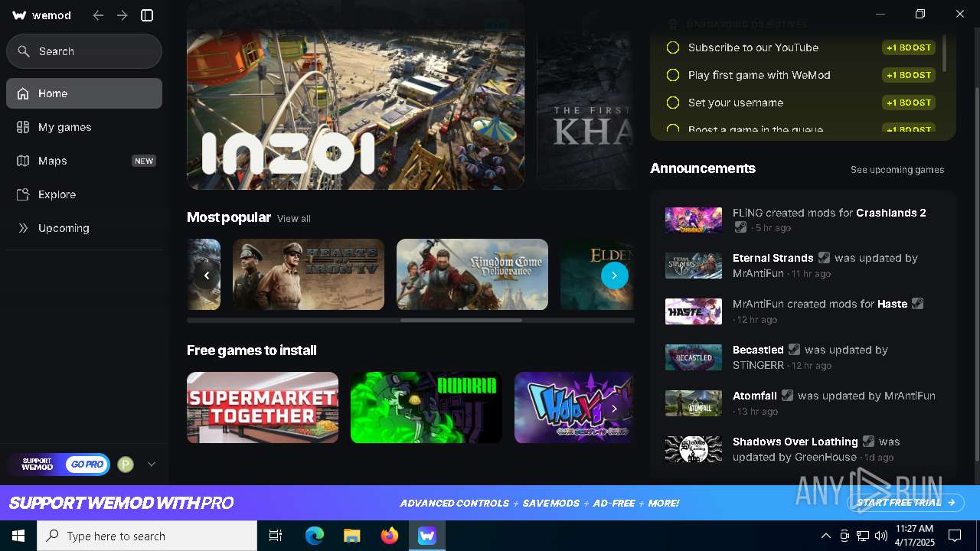Click See upcoming games link
980x551 pixels.
897,170
